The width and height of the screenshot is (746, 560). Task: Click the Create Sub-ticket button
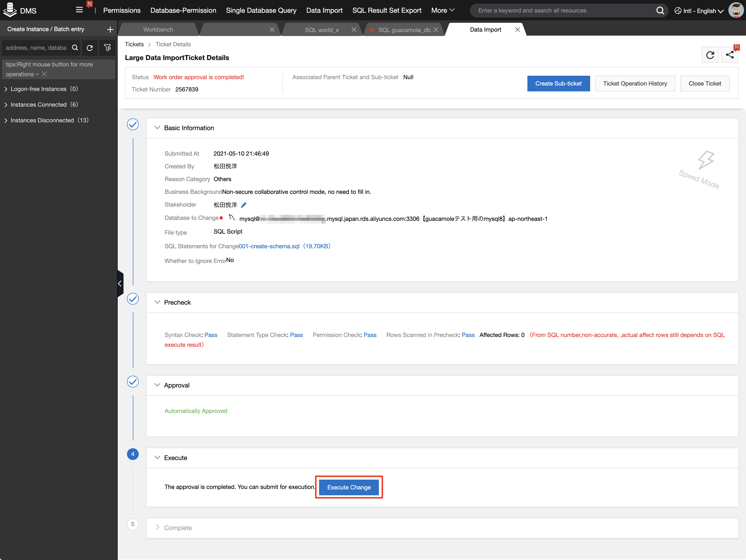(x=558, y=83)
